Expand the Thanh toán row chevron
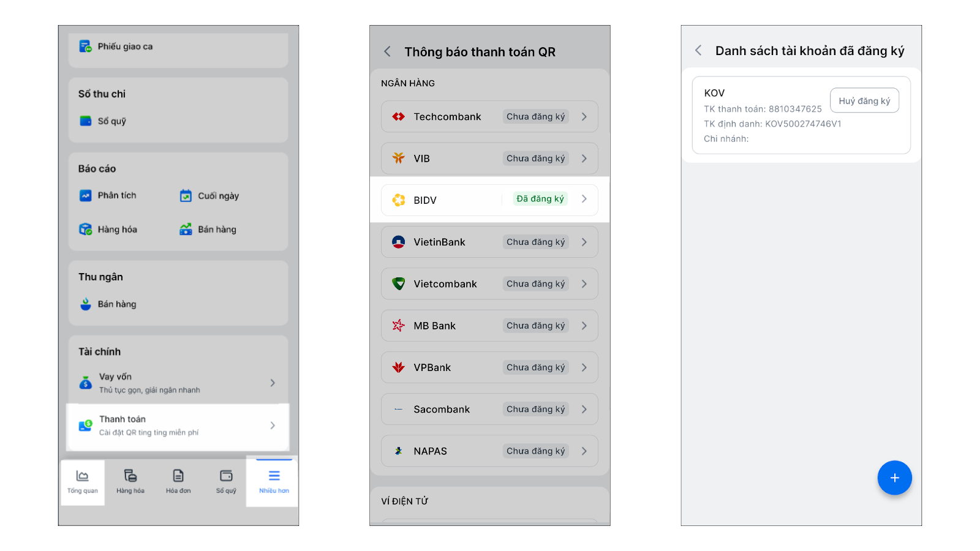The image size is (980, 551). (273, 425)
